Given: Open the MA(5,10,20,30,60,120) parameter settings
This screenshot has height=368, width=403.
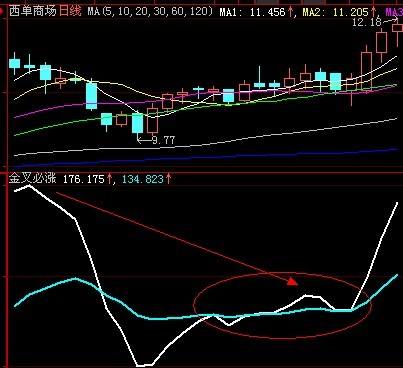Looking at the screenshot, I should 150,12.
